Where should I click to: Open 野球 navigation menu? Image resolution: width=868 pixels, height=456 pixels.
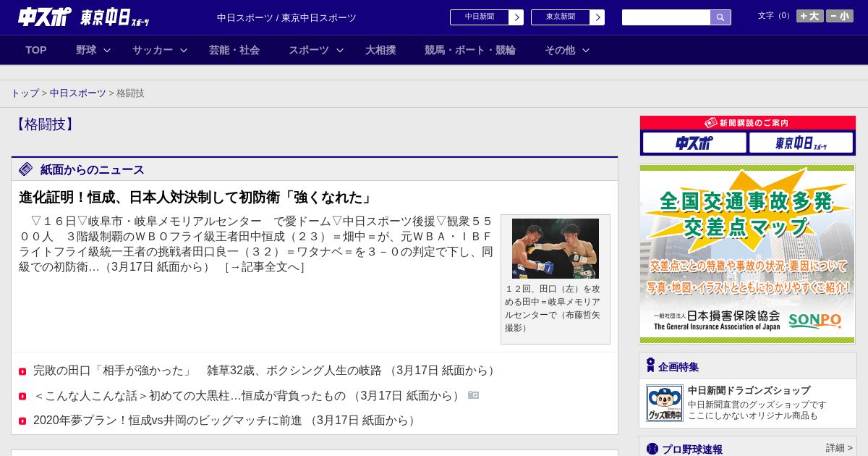click(x=86, y=50)
